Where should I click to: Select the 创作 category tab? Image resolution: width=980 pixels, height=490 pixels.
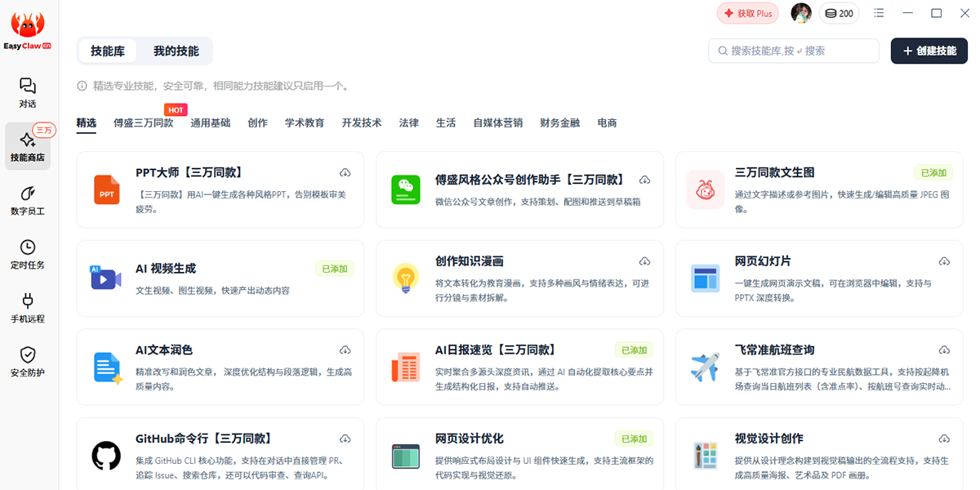tap(257, 123)
